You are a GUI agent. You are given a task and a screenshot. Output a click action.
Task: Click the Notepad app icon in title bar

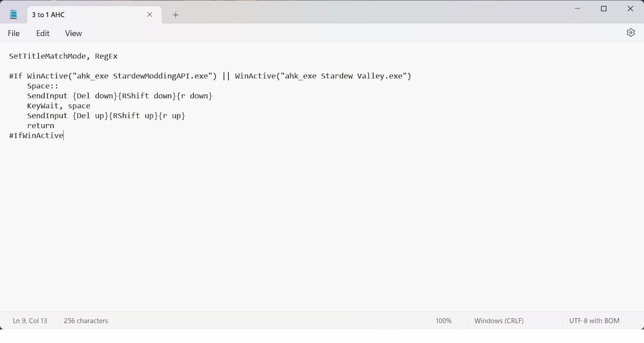click(13, 14)
